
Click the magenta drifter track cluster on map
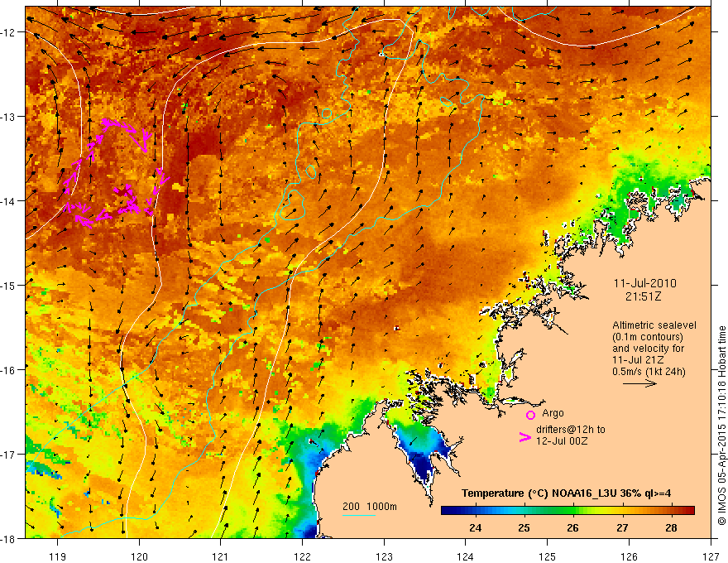pos(115,173)
